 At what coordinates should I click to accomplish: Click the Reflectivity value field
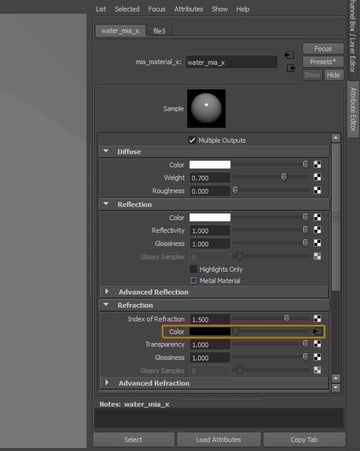[210, 231]
